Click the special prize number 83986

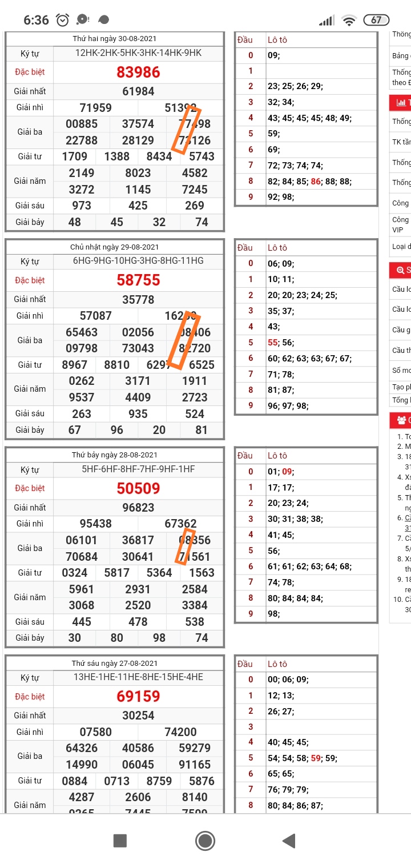point(138,73)
